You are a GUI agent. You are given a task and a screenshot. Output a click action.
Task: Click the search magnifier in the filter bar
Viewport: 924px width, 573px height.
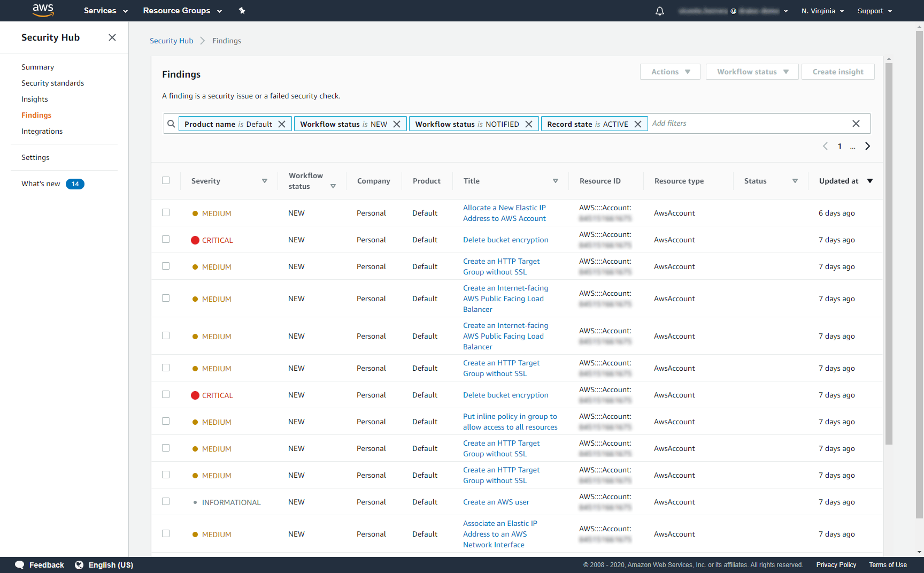tap(171, 124)
